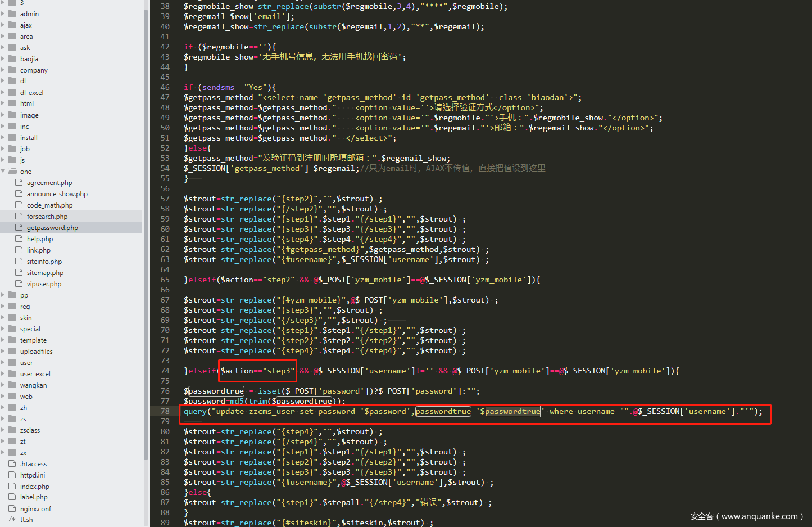
Task: Click the .htaccess file icon
Action: tap(12, 464)
